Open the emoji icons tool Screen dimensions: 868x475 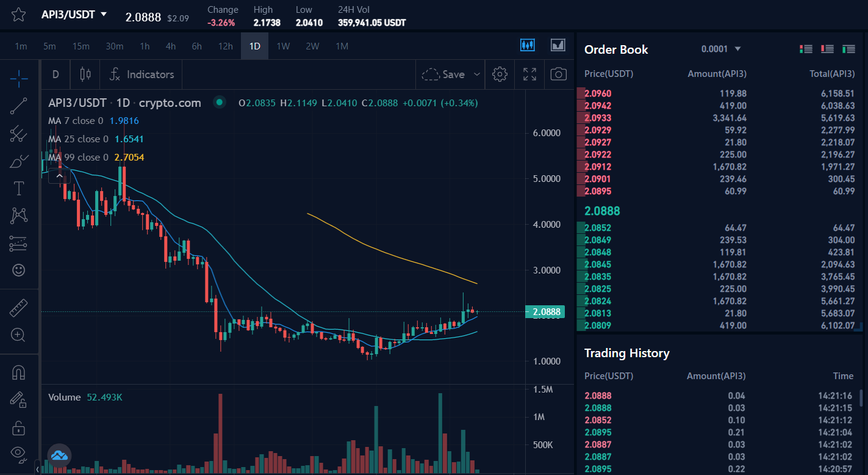tap(19, 270)
